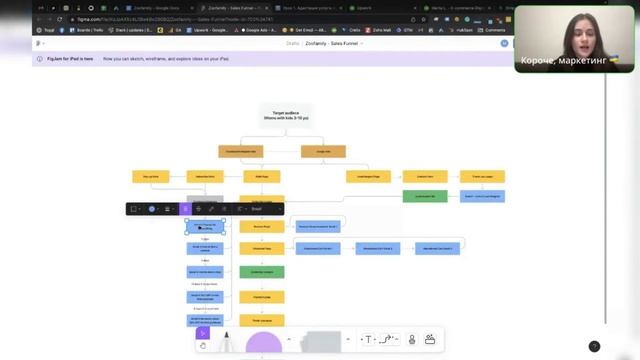Choose the gray Sticky notes tool
This screenshot has width=640, height=360.
point(322,341)
